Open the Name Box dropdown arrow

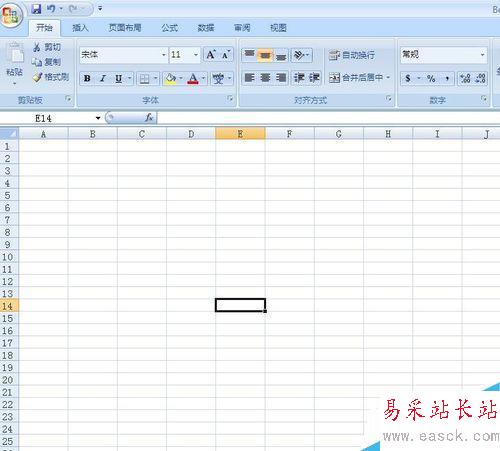pos(98,118)
